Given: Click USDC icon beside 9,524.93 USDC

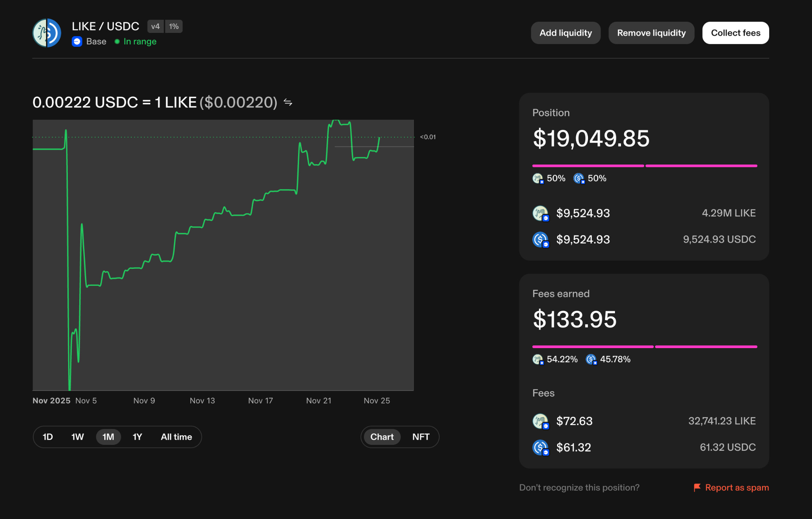Looking at the screenshot, I should (540, 239).
